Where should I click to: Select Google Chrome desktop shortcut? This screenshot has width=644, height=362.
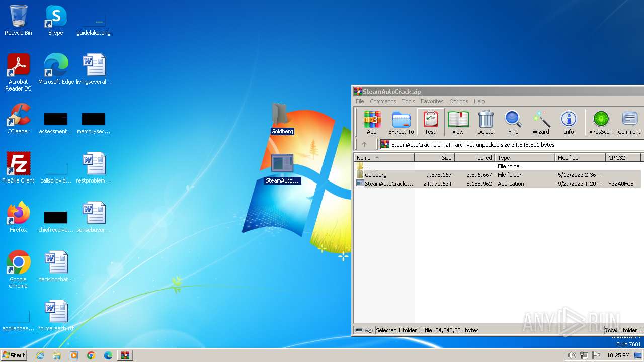click(x=18, y=269)
